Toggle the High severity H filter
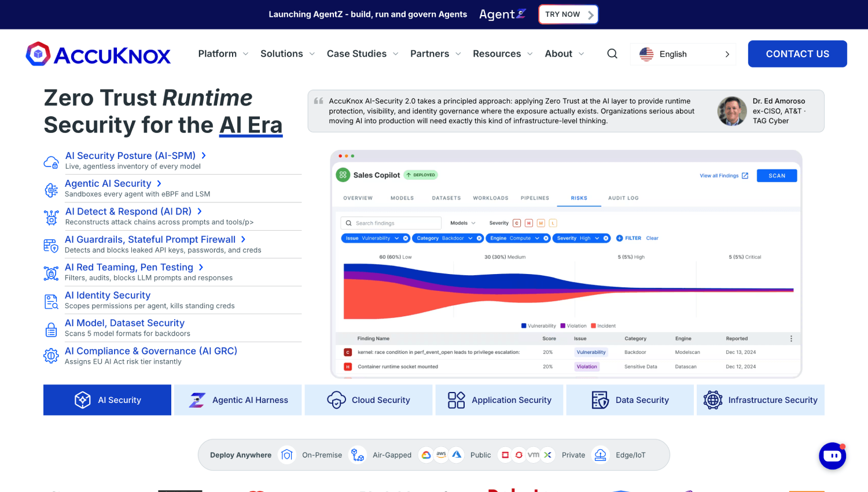Screen dimensions: 868x492 (x=529, y=223)
